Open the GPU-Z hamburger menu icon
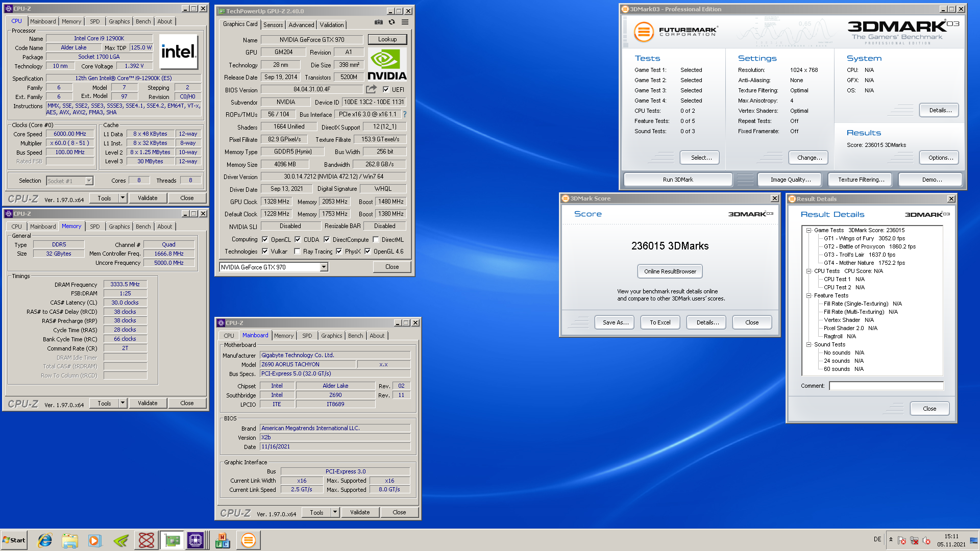Image resolution: width=980 pixels, height=551 pixels. pyautogui.click(x=405, y=22)
